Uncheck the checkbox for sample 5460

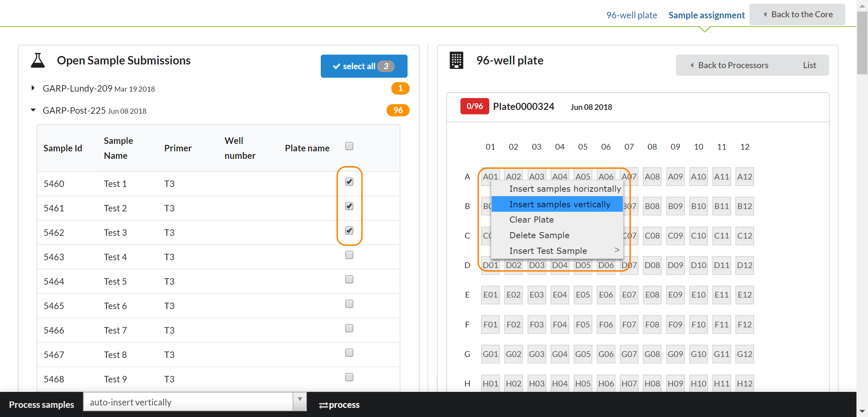click(x=349, y=182)
